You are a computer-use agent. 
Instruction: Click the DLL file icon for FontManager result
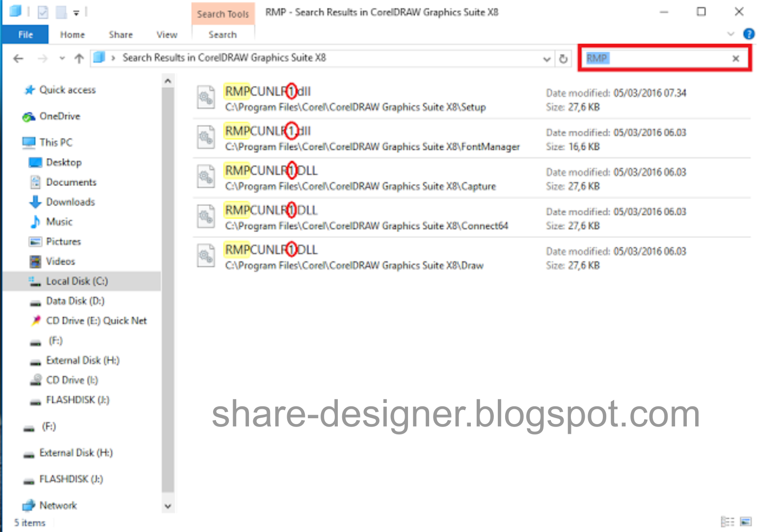click(x=206, y=137)
